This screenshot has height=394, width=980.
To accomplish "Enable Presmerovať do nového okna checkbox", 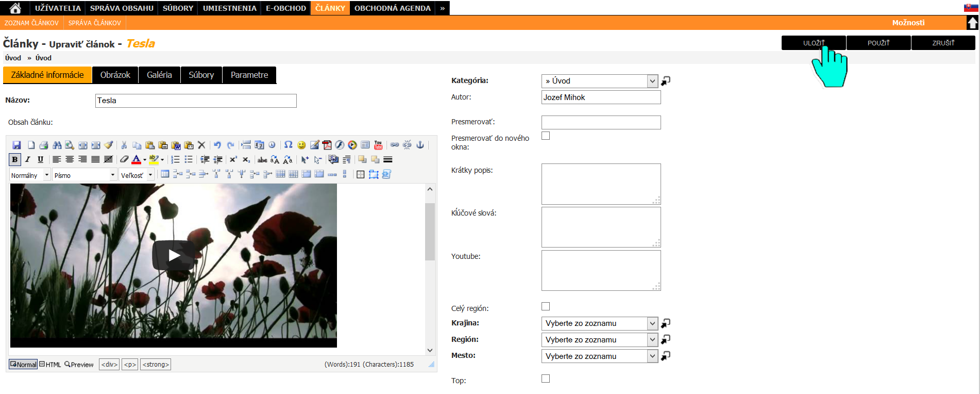I will 546,136.
